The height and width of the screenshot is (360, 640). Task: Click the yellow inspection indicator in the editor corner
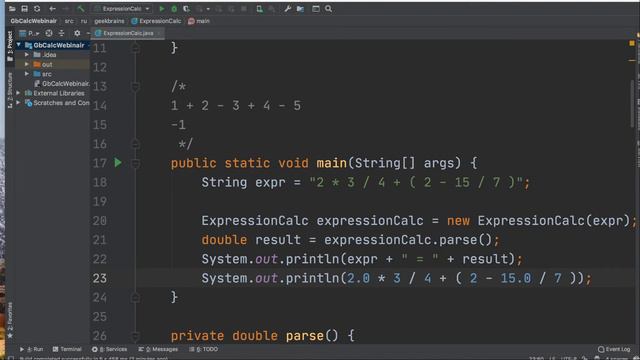pos(632,43)
